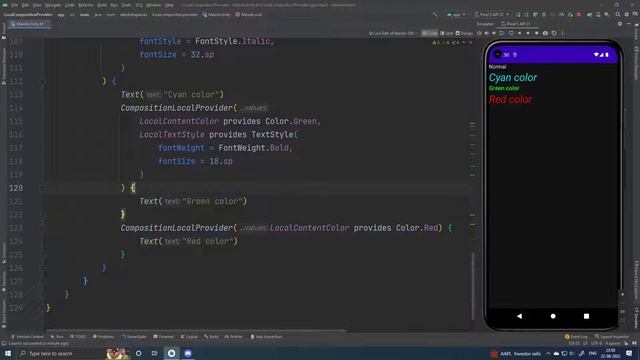Open the Window menu

[154, 5]
